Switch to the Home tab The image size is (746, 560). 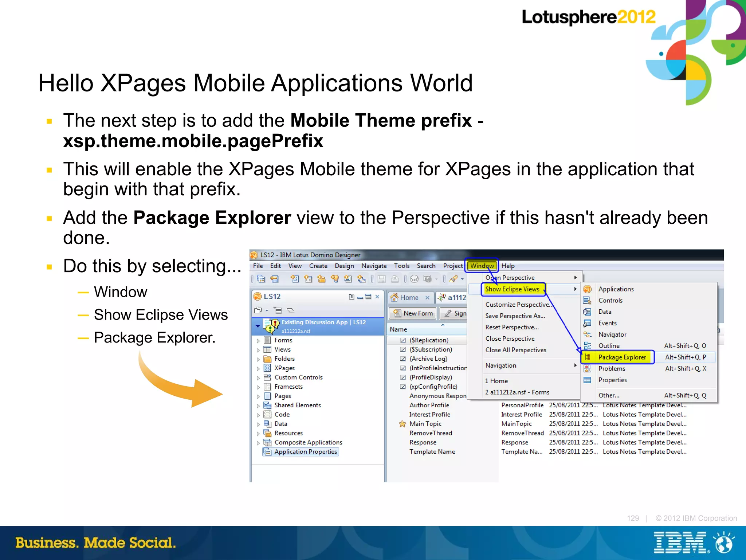pyautogui.click(x=411, y=297)
